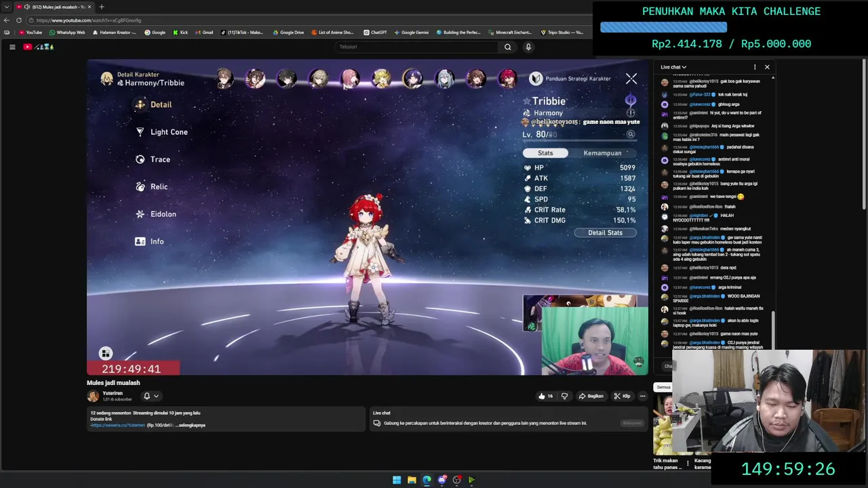Open File Explorer from taskbar
The height and width of the screenshot is (488, 868).
(412, 480)
